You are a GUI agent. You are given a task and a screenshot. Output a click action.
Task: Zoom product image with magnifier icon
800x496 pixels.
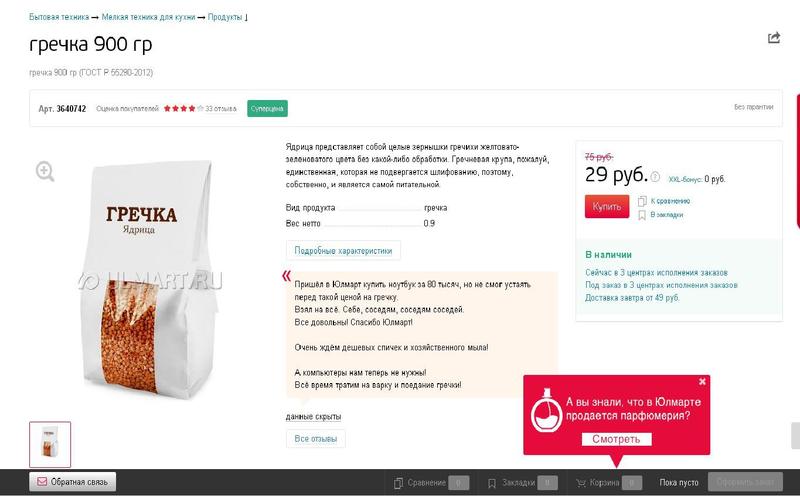(45, 171)
